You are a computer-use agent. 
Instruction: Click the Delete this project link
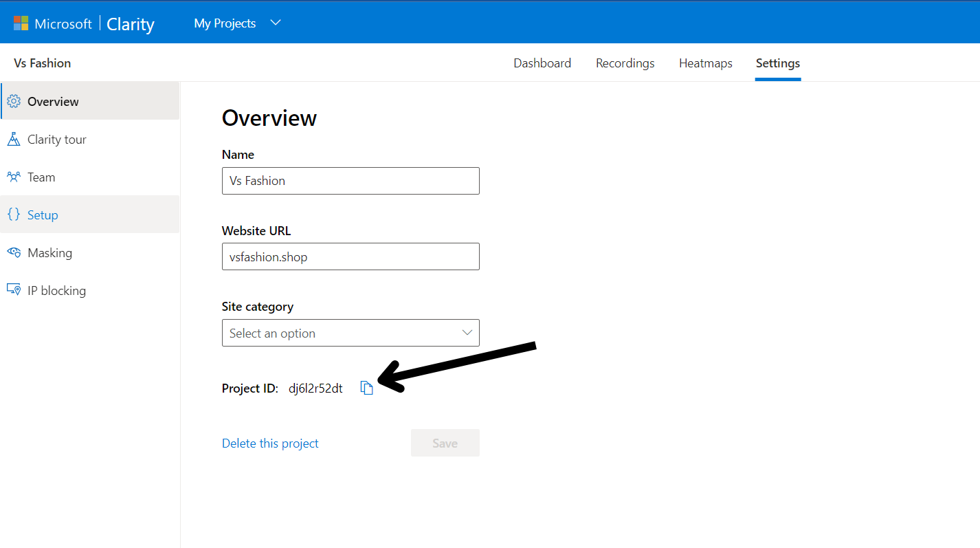click(270, 443)
